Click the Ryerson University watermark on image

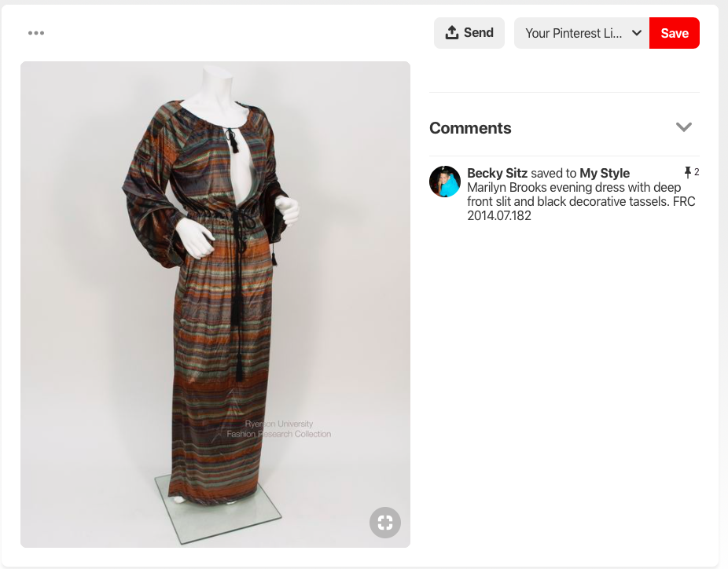[x=278, y=429]
